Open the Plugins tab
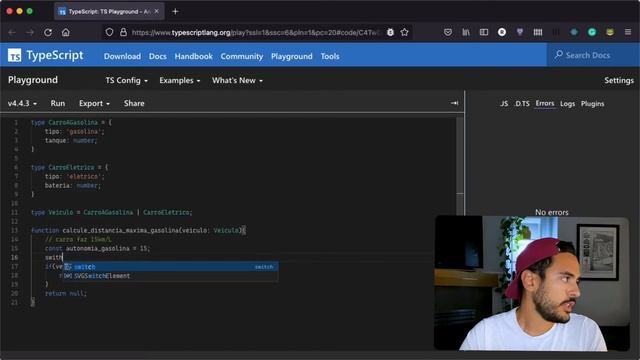 tap(592, 104)
